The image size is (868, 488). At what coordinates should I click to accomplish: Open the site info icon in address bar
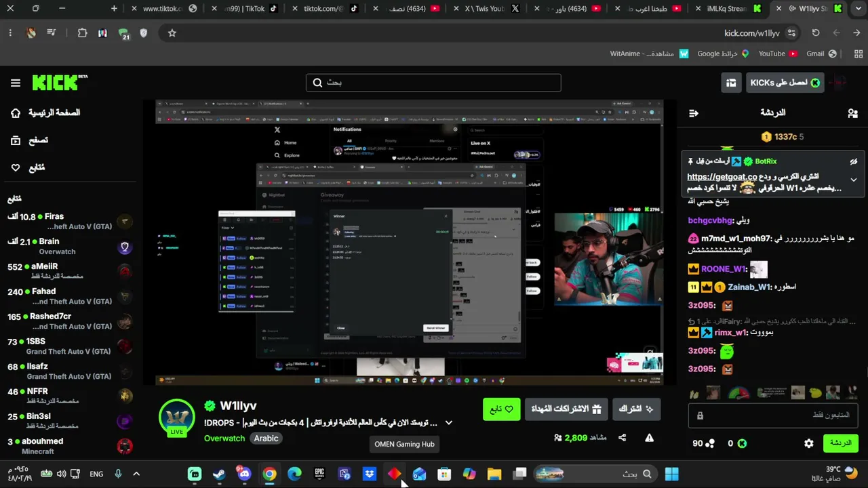(x=791, y=33)
